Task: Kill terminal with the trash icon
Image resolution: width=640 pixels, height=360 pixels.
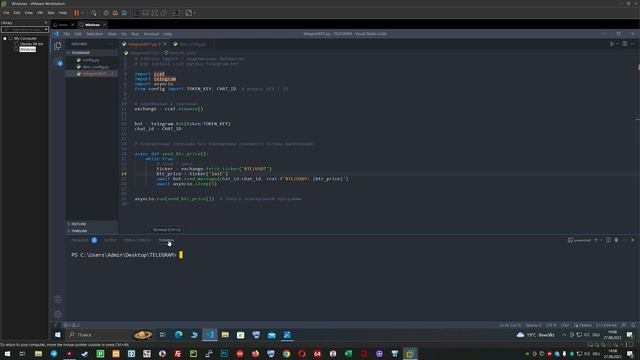Action: pos(616,240)
